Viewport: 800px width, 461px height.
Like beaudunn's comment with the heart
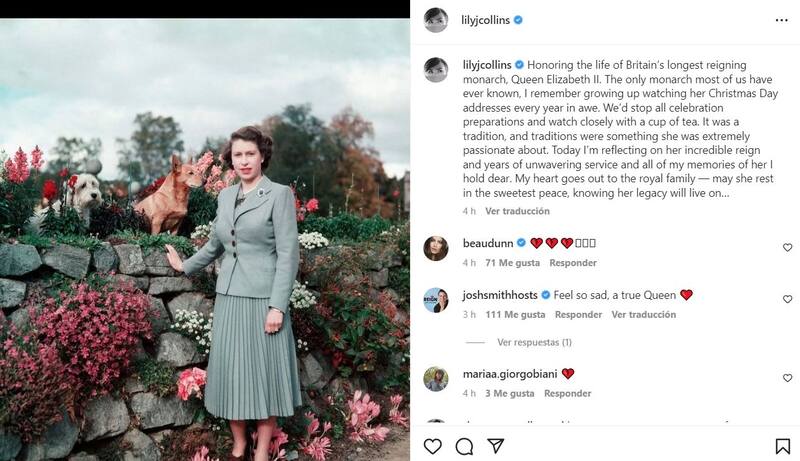pos(787,247)
